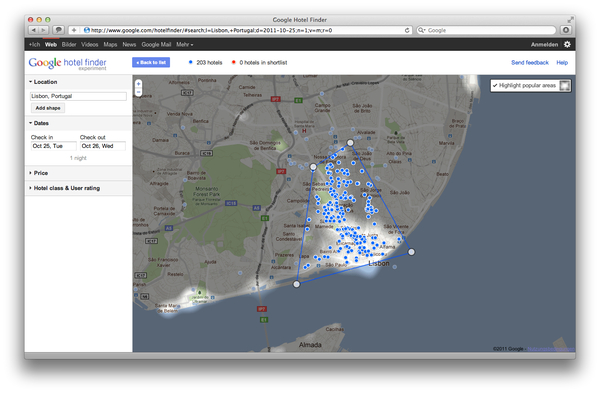Open the Videos menu item

[90, 44]
